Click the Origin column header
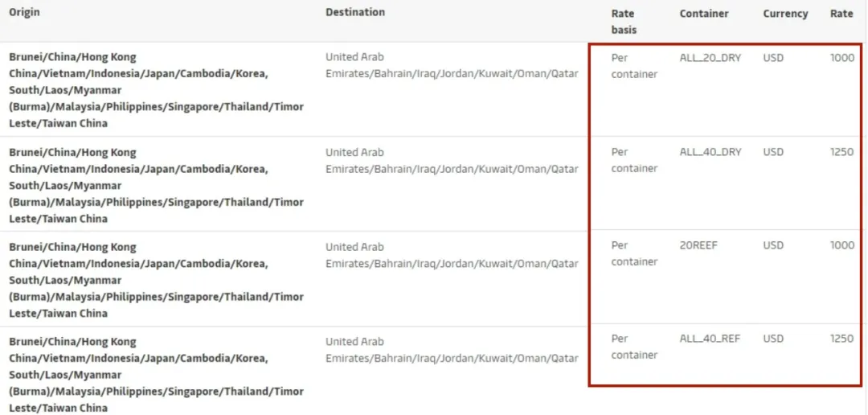 [x=24, y=12]
